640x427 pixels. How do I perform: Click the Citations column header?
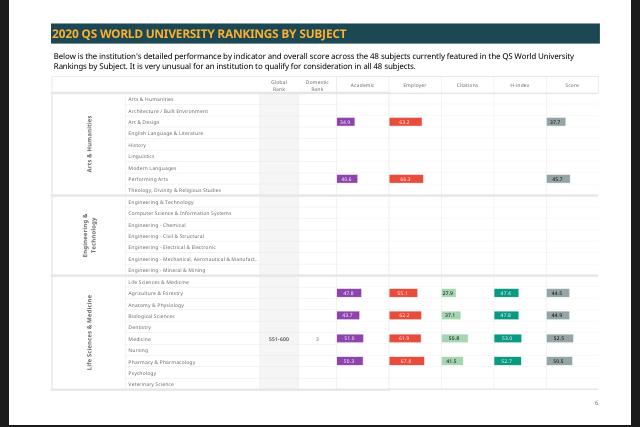[467, 86]
